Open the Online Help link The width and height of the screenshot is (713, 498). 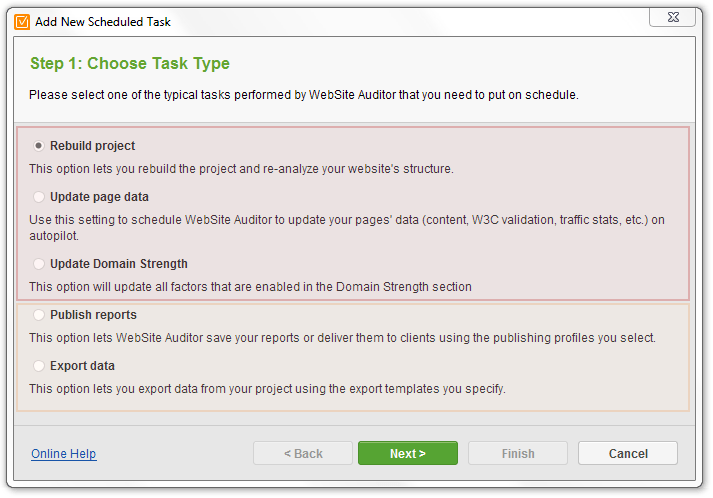64,453
